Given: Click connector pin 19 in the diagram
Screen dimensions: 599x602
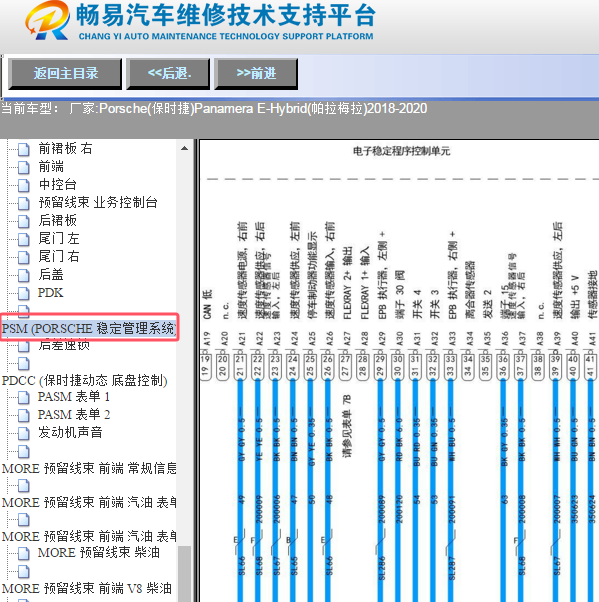Looking at the screenshot, I should click(205, 365).
